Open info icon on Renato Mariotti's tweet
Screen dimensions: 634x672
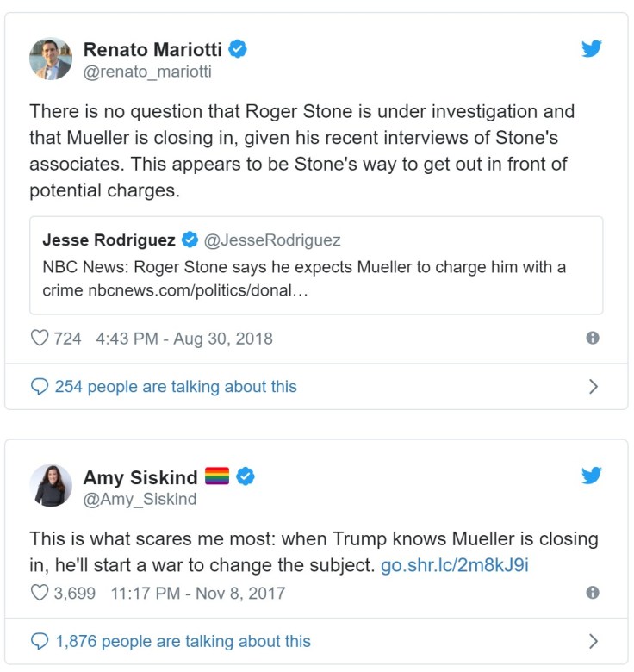[593, 339]
